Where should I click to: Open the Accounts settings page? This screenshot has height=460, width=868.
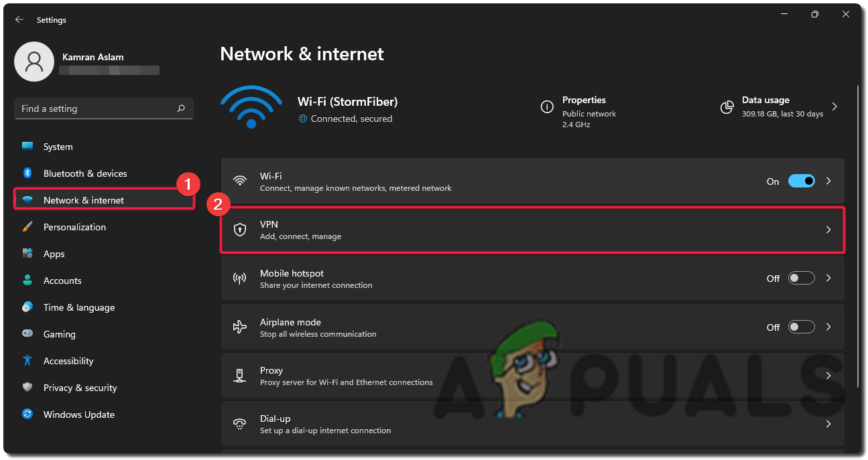coord(62,281)
